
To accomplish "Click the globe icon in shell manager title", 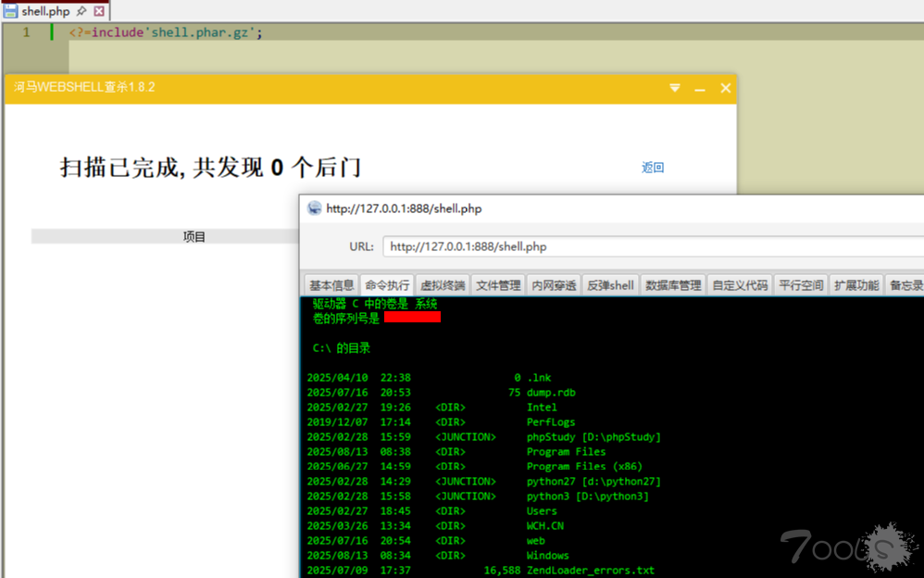I will [x=315, y=207].
